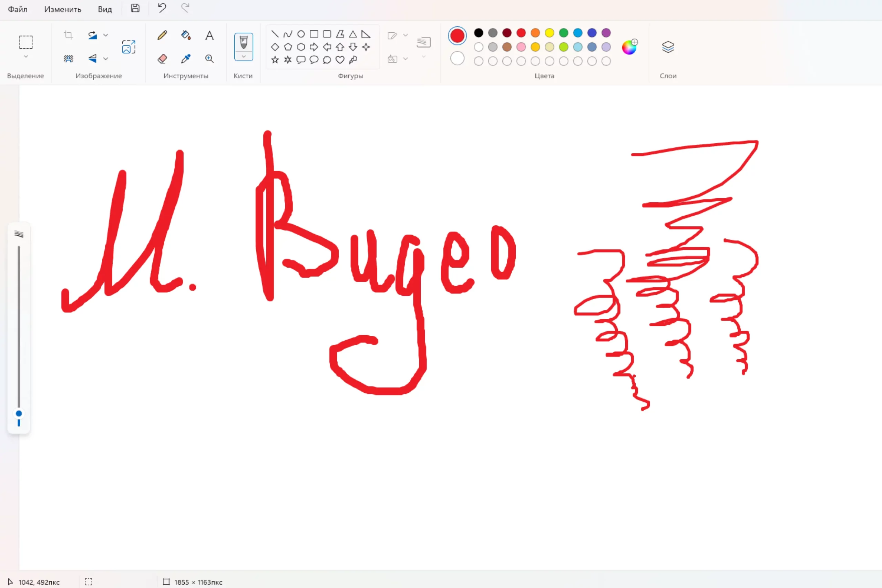Select the Text tool
This screenshot has width=882, height=588.
coord(209,35)
